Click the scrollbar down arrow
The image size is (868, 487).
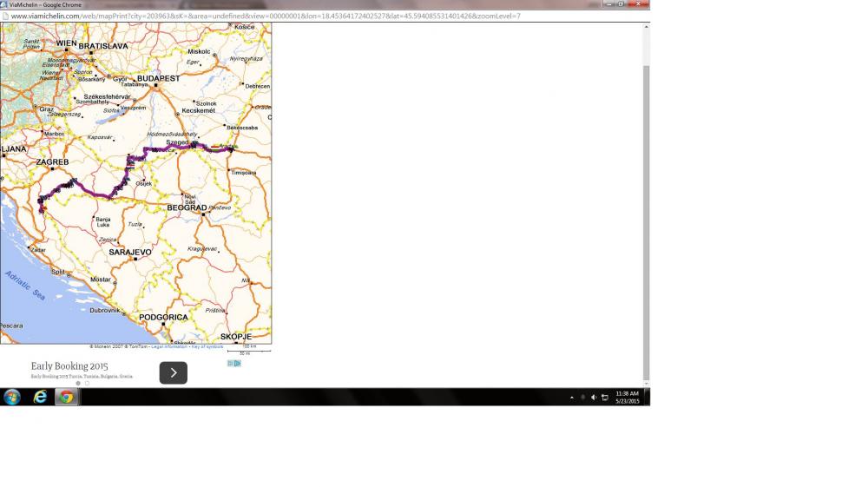pyautogui.click(x=646, y=383)
